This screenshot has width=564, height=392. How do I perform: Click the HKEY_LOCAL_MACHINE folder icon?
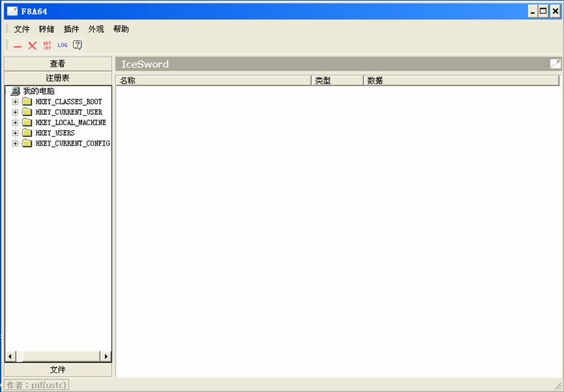(x=27, y=123)
